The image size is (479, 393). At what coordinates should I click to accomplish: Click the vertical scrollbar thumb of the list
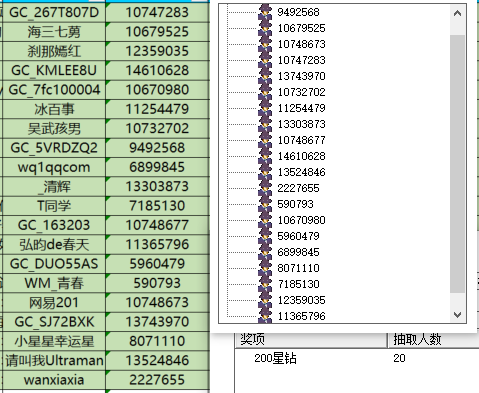pos(458,164)
